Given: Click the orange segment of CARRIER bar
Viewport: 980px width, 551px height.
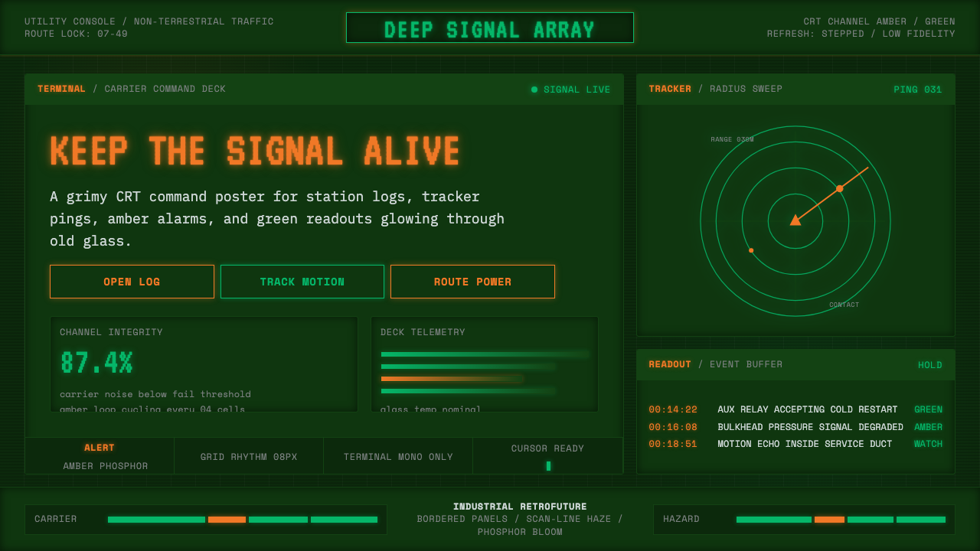Looking at the screenshot, I should (x=227, y=520).
